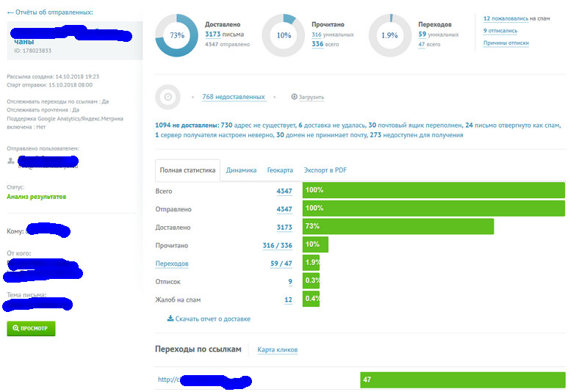The width and height of the screenshot is (584, 392).
Task: Open the 3173 письма delivered link
Action: pyautogui.click(x=224, y=35)
